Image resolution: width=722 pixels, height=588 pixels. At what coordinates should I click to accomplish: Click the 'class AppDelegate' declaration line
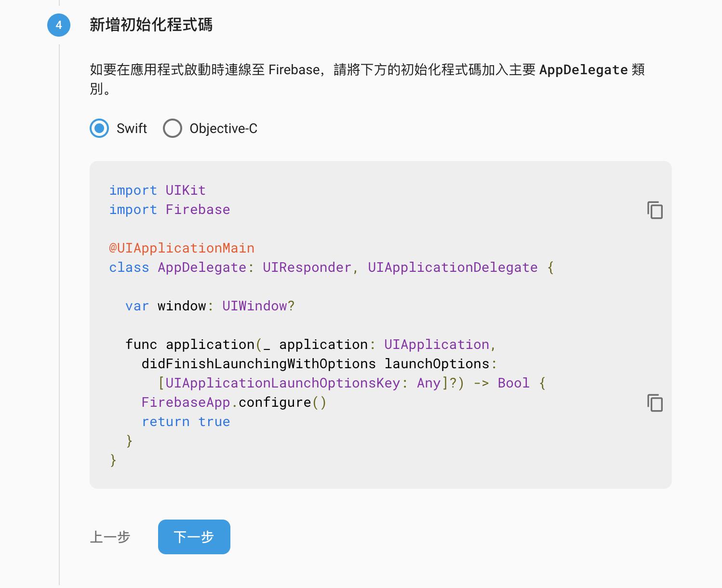tap(332, 267)
